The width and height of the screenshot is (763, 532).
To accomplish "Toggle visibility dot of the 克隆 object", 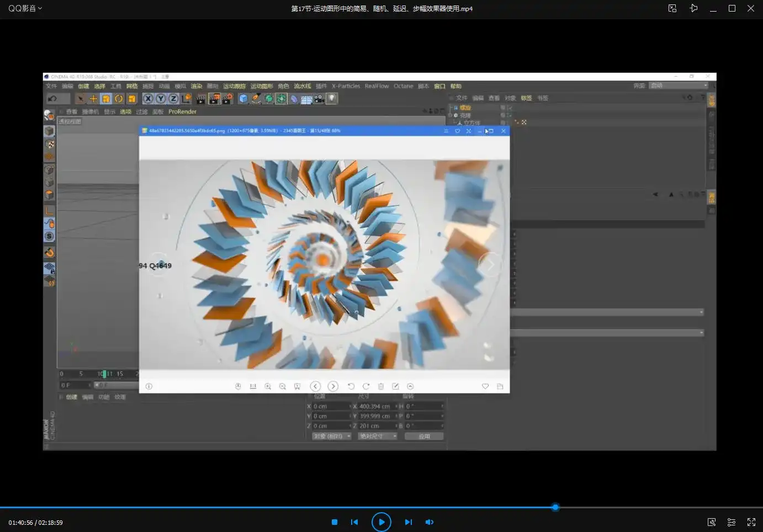I will point(501,115).
